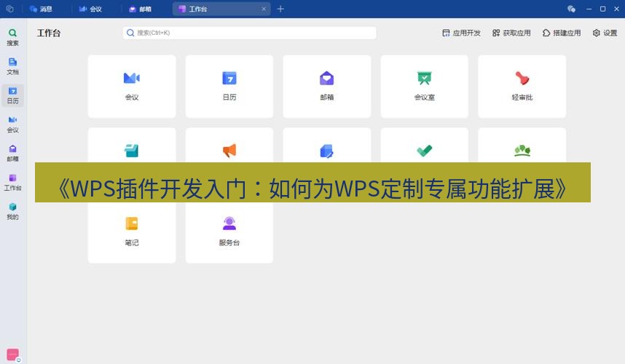Open the Meeting Room (会议室) app card
The height and width of the screenshot is (364, 625).
[425, 87]
